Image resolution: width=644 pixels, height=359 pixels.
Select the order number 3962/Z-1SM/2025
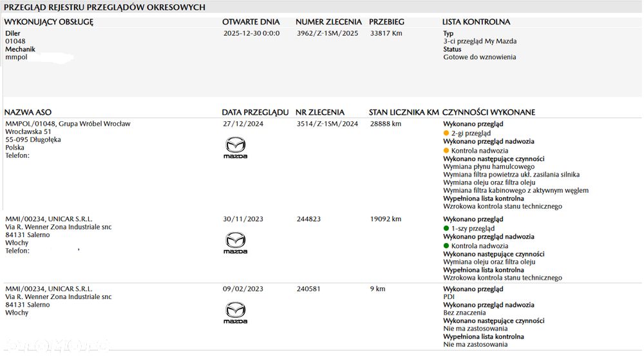point(327,34)
